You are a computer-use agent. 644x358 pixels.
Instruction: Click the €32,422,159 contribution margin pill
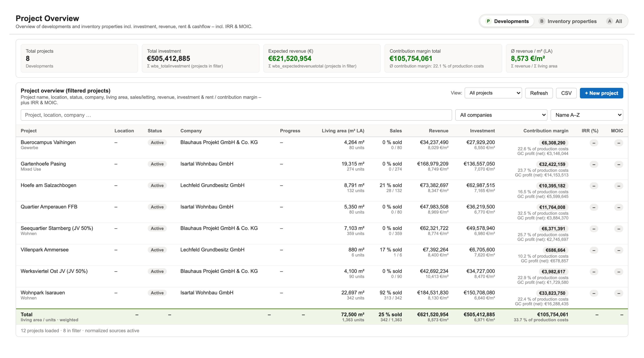552,164
